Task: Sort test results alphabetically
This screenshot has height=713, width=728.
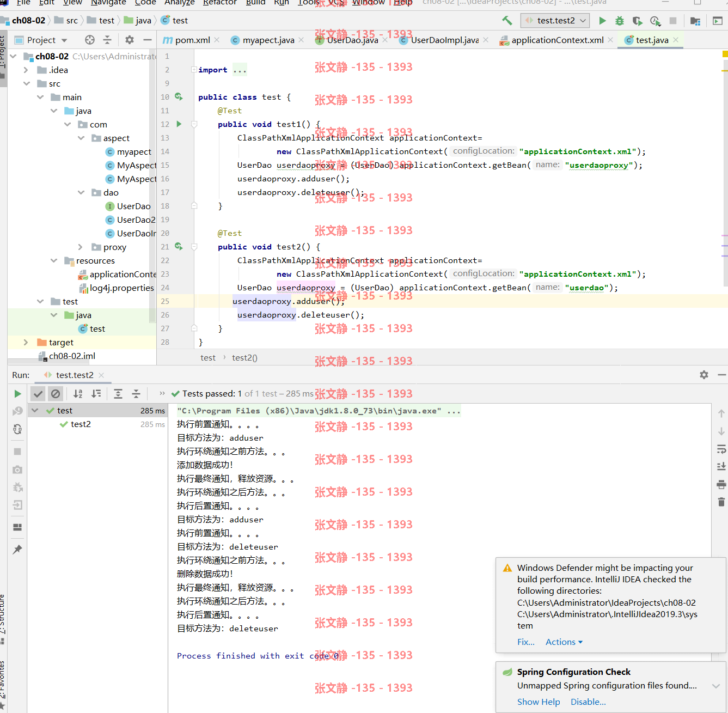Action: [78, 394]
